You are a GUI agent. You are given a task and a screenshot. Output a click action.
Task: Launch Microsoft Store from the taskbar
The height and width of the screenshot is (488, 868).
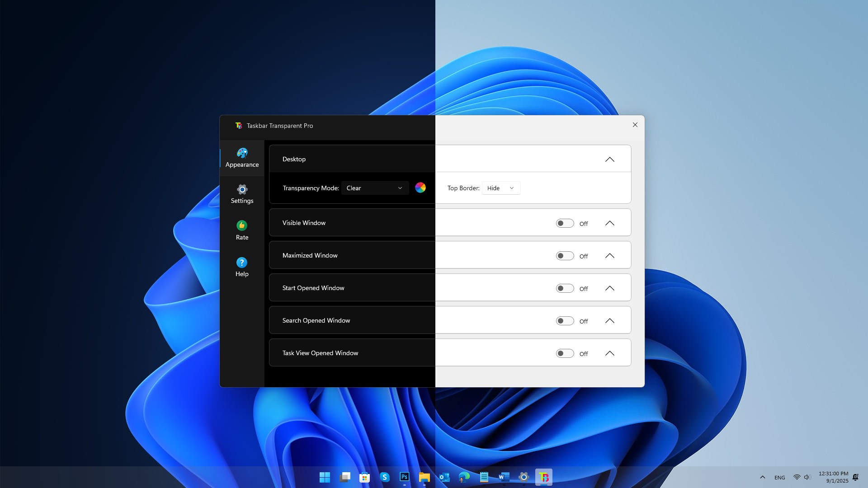[x=364, y=477]
